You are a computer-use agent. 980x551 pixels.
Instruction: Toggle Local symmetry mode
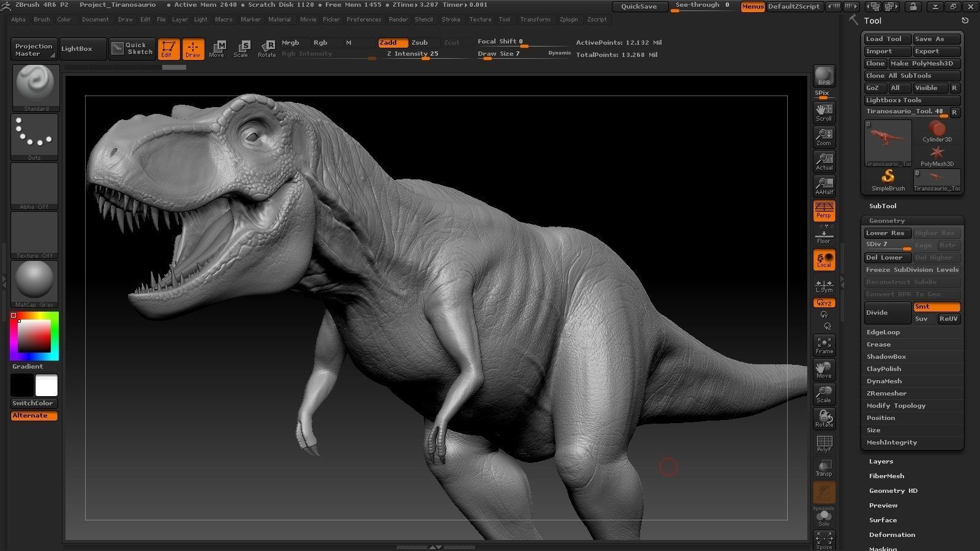pos(824,260)
